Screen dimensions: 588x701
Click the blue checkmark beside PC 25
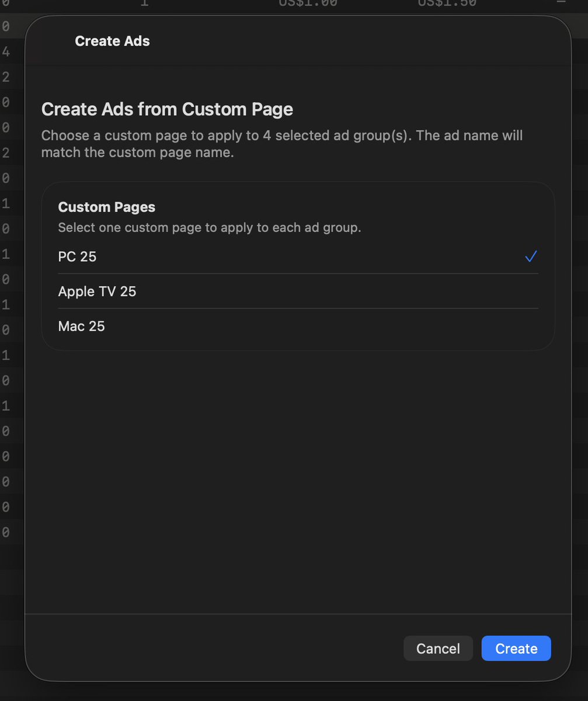[x=531, y=256]
